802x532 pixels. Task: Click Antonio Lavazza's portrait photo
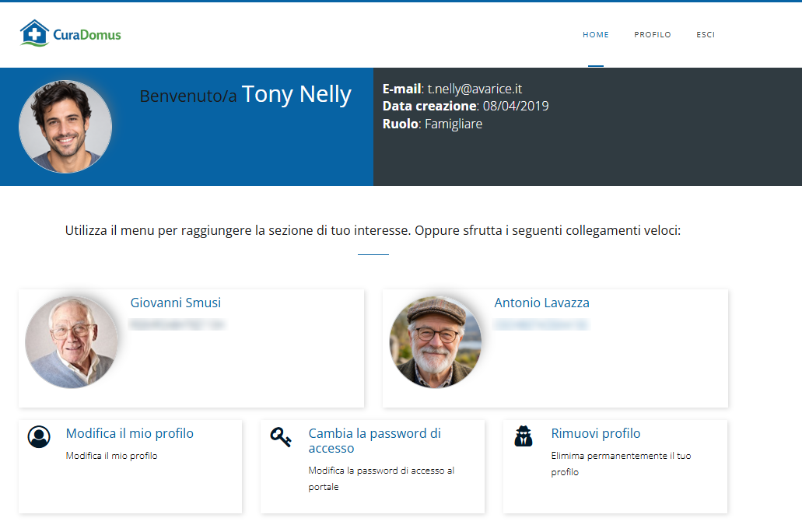[x=436, y=342]
